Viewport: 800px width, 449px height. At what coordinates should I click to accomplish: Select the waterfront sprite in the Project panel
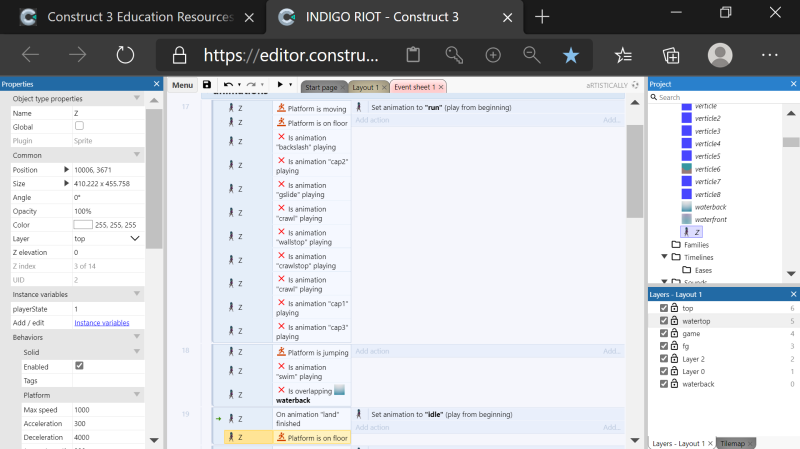click(x=710, y=219)
